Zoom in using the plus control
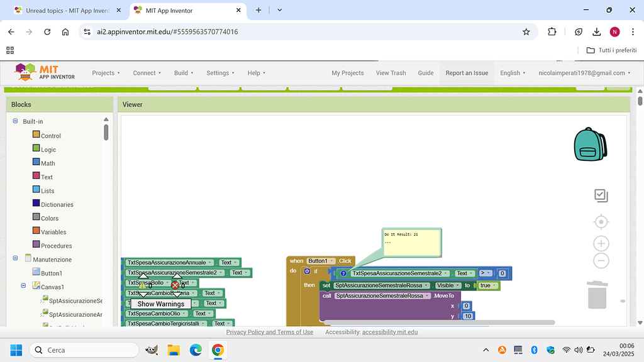Image resolution: width=644 pixels, height=362 pixels. point(601,243)
